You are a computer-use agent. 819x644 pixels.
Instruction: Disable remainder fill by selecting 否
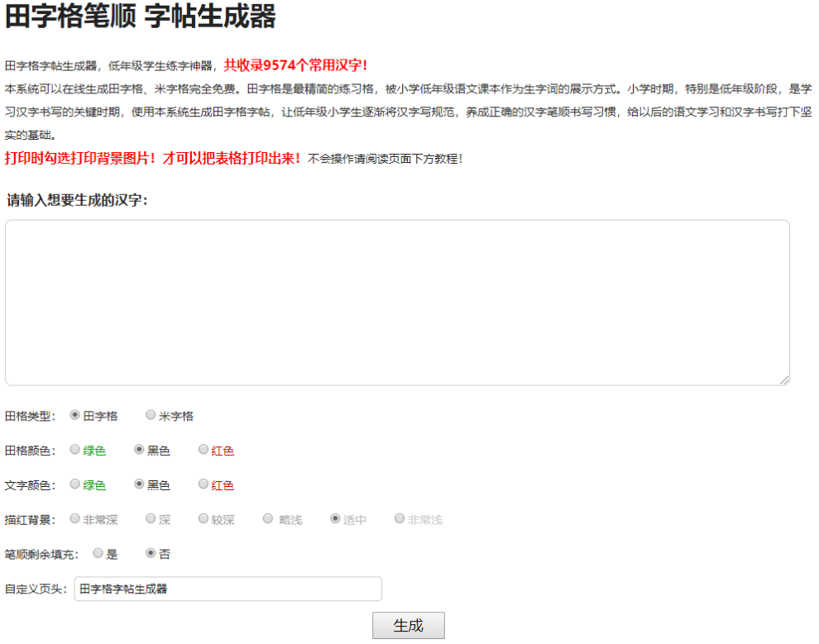(x=151, y=553)
